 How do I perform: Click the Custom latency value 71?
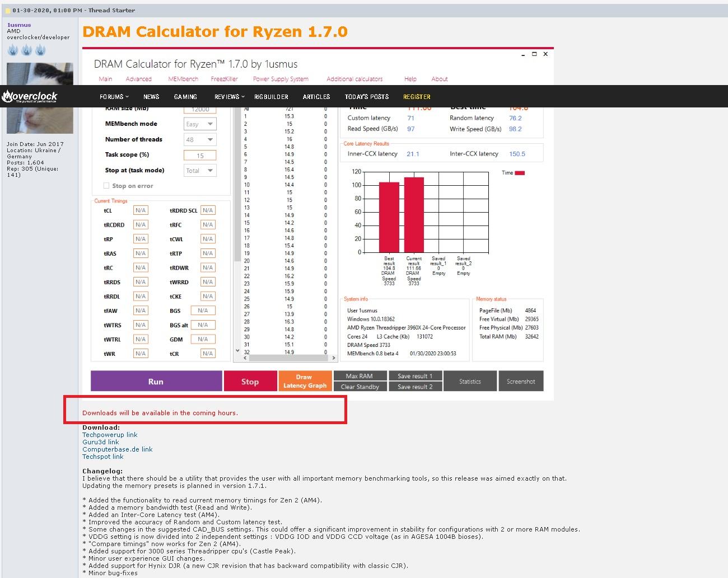pyautogui.click(x=410, y=118)
